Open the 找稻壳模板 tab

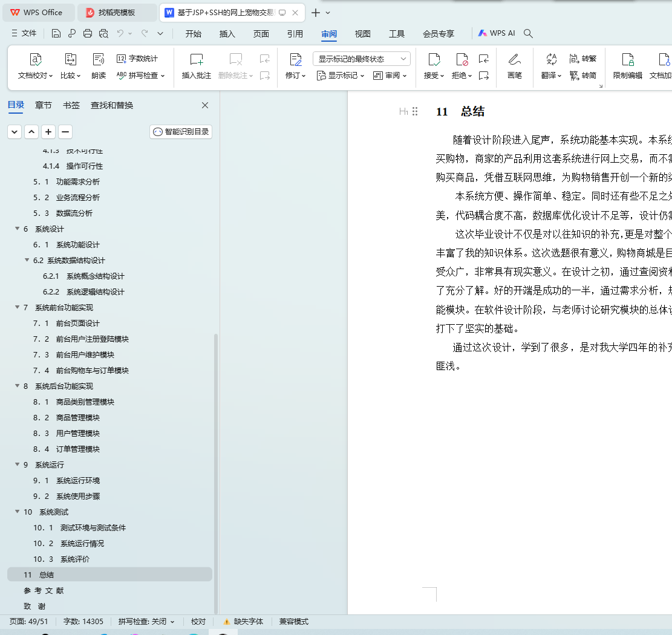tap(117, 13)
